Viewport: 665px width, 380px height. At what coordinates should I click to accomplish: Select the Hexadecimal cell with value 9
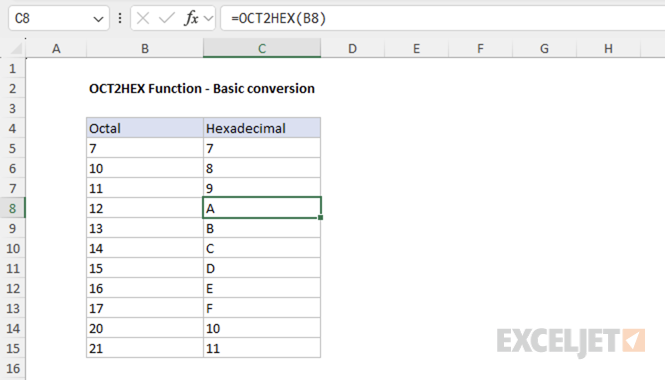262,188
